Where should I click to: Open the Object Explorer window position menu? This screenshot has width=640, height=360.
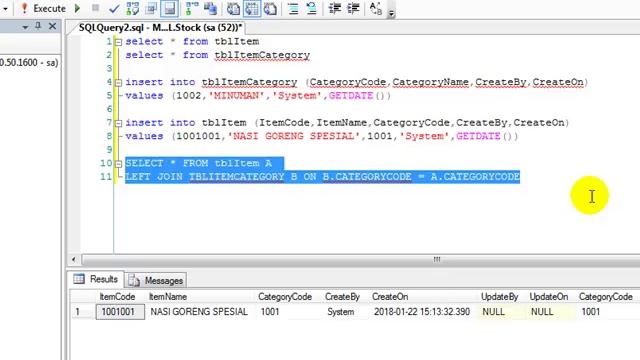25,27
